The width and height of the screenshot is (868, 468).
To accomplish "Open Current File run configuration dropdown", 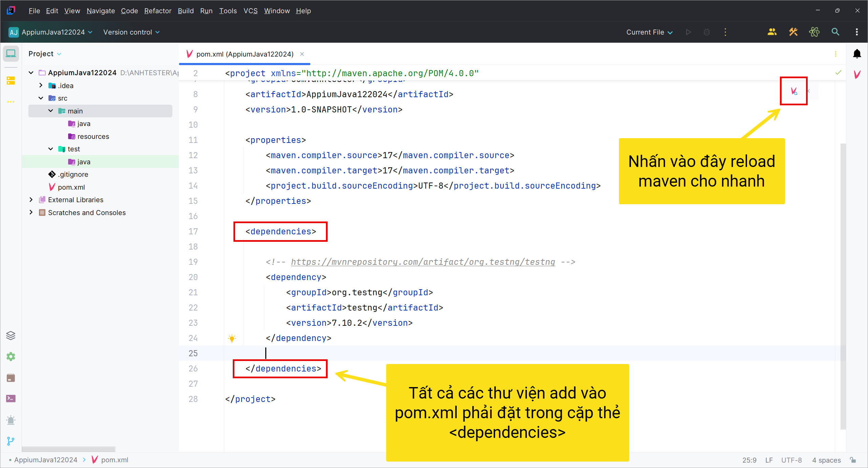I will click(649, 32).
